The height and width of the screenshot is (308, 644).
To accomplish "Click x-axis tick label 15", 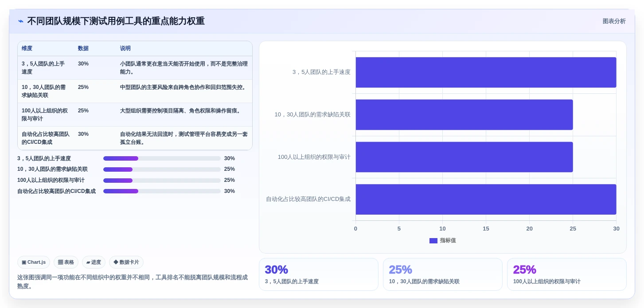I will [x=486, y=229].
